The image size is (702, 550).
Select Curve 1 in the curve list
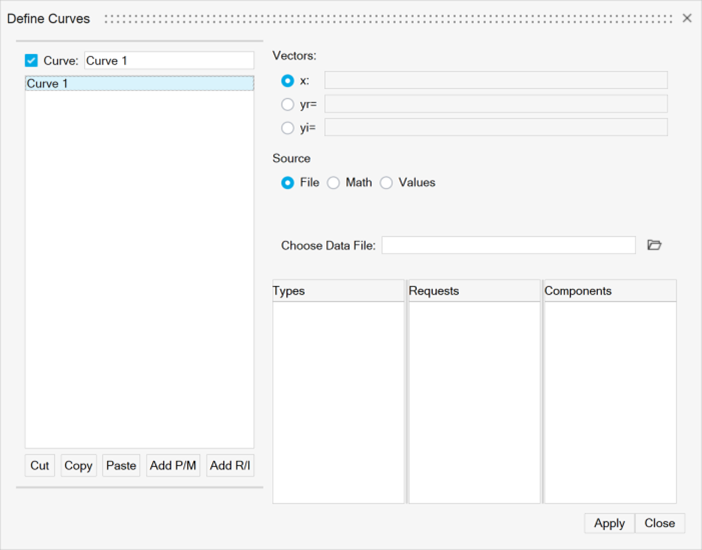coord(139,84)
